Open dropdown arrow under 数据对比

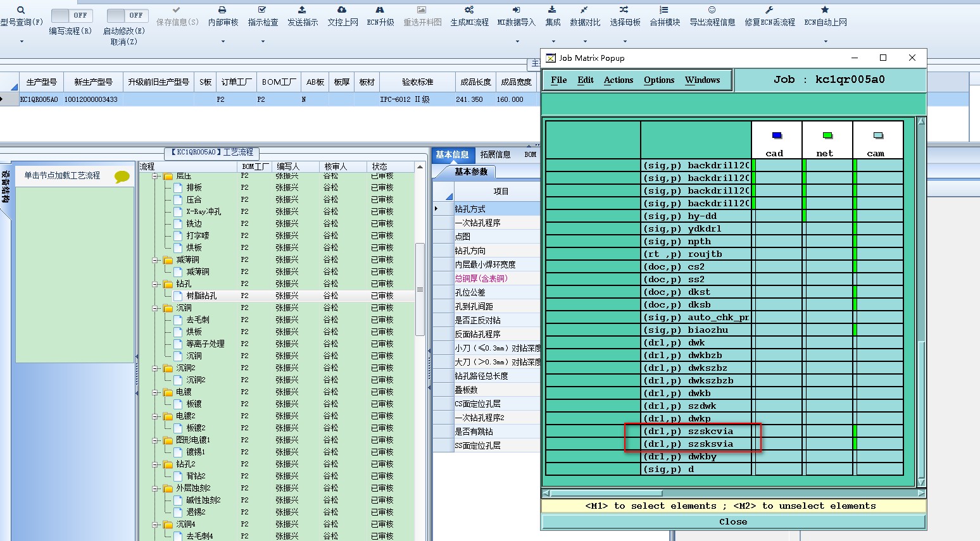point(584,42)
